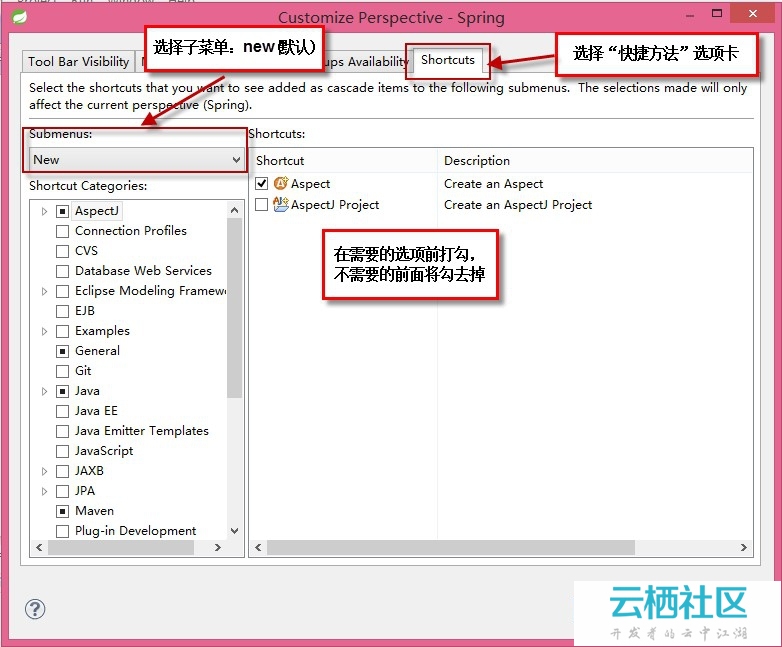Select the Git category label
The width and height of the screenshot is (782, 647).
pos(83,371)
